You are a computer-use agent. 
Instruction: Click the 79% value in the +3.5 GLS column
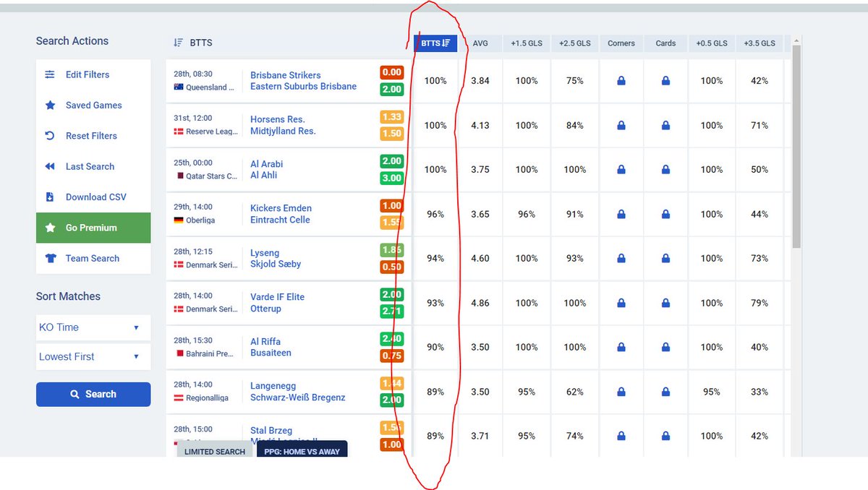click(x=759, y=304)
